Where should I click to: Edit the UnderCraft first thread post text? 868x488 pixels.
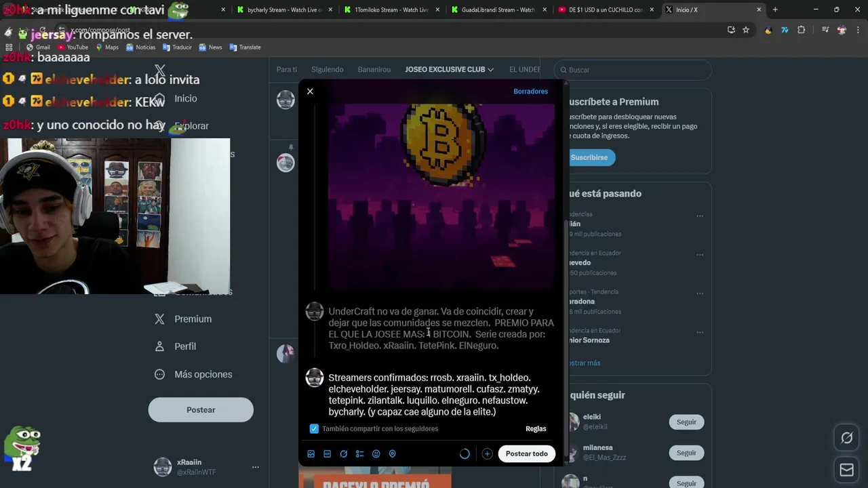(441, 329)
